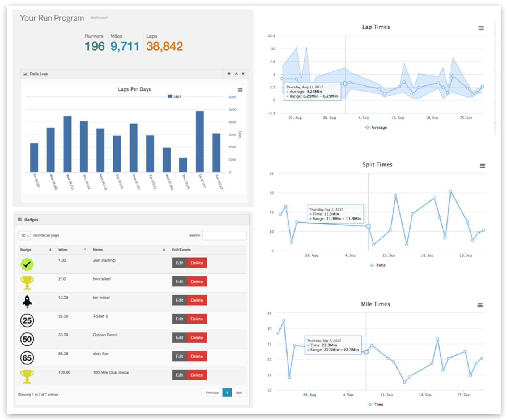507x420 pixels.
Task: Delete the two miles! badge
Action: 197,281
